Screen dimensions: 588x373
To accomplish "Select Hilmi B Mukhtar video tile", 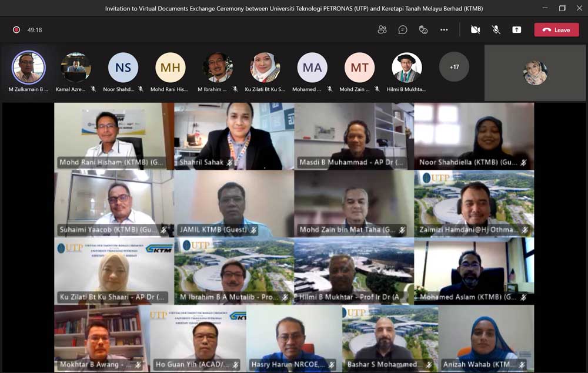I will (x=354, y=271).
